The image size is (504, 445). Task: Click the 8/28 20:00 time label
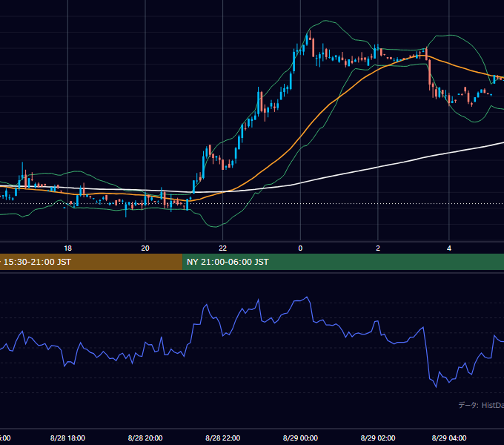pyautogui.click(x=145, y=438)
